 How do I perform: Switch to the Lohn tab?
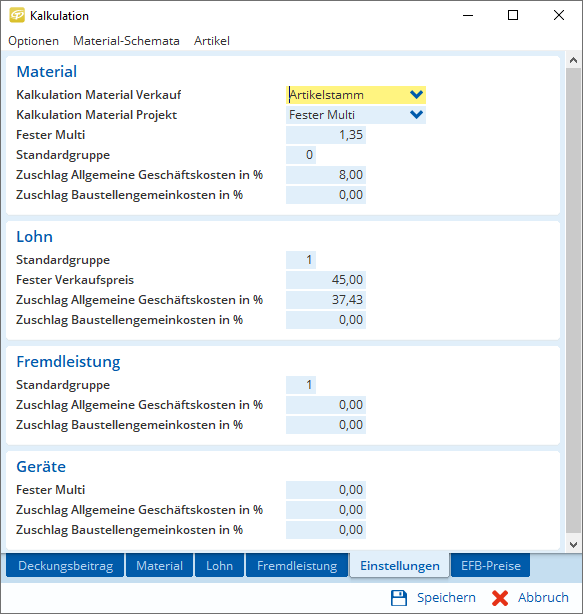tap(219, 566)
